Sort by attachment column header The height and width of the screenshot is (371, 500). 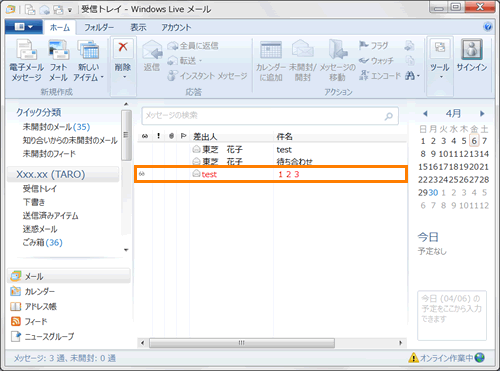[x=171, y=136]
